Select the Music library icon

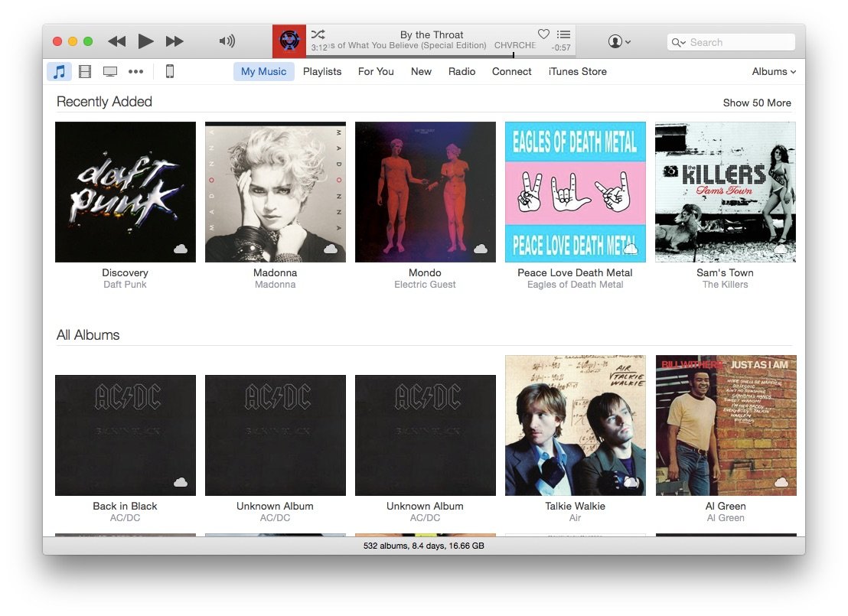59,71
